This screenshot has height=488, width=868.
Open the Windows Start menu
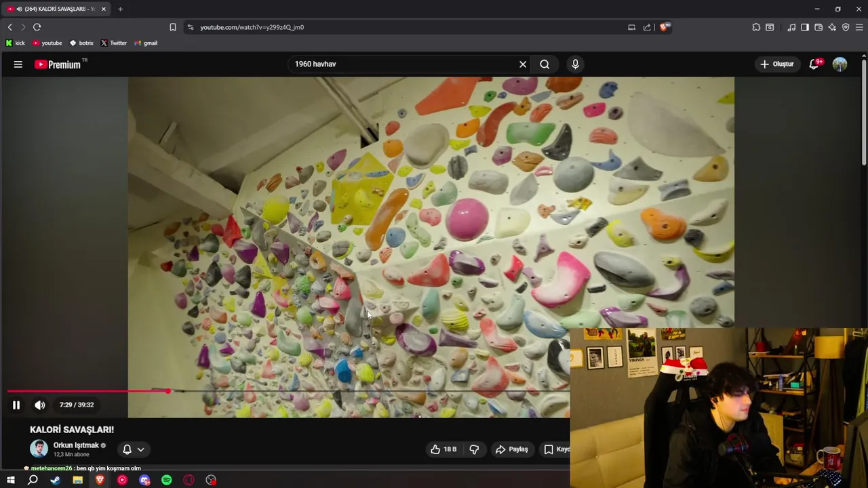pyautogui.click(x=11, y=480)
